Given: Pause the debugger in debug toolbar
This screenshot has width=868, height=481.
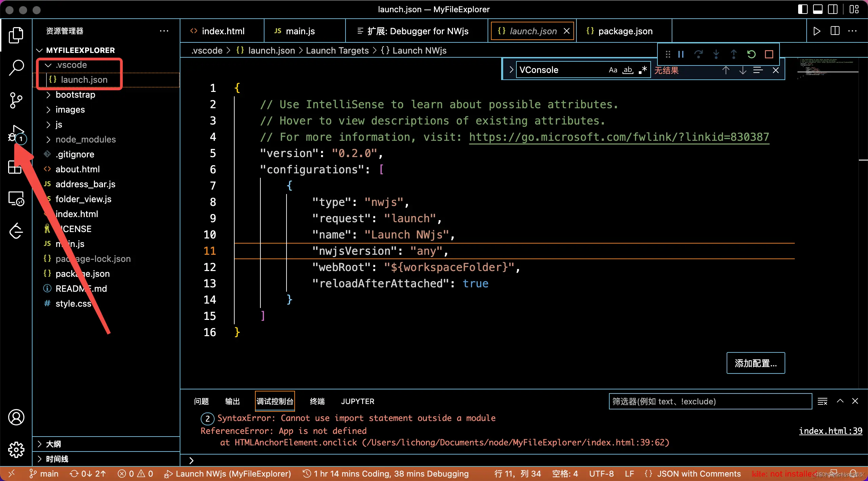Looking at the screenshot, I should point(681,54).
